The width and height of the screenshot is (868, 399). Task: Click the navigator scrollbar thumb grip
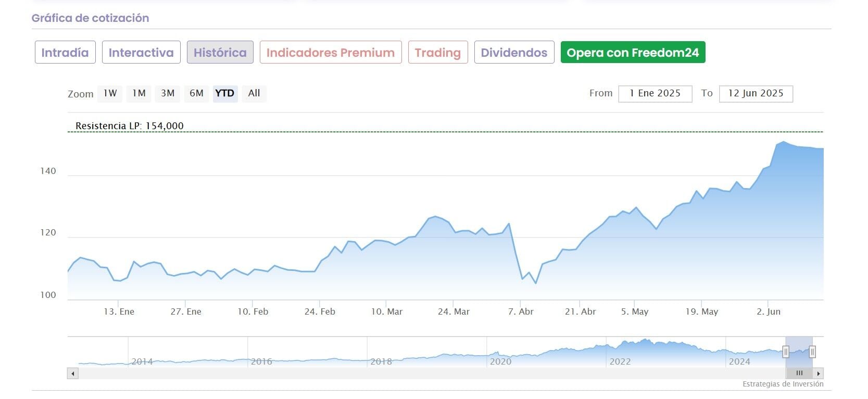(x=799, y=373)
